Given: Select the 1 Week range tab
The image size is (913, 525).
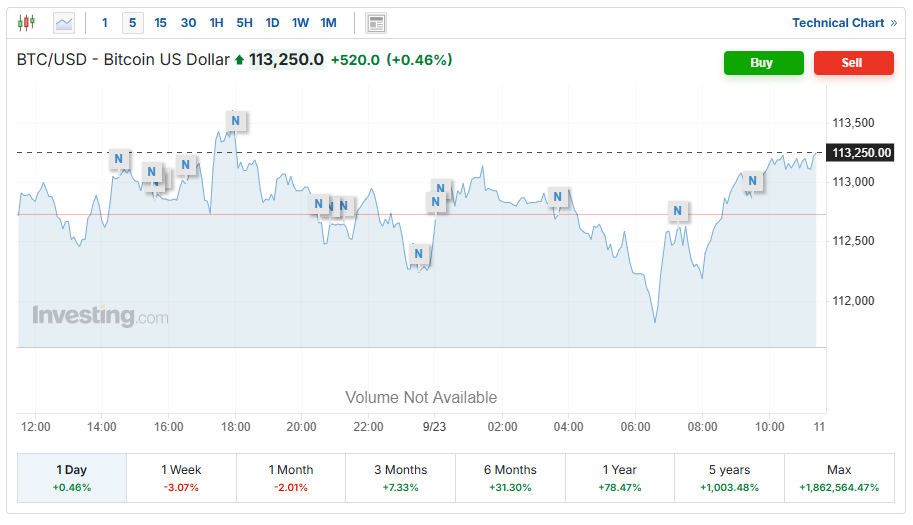Looking at the screenshot, I should [x=181, y=477].
